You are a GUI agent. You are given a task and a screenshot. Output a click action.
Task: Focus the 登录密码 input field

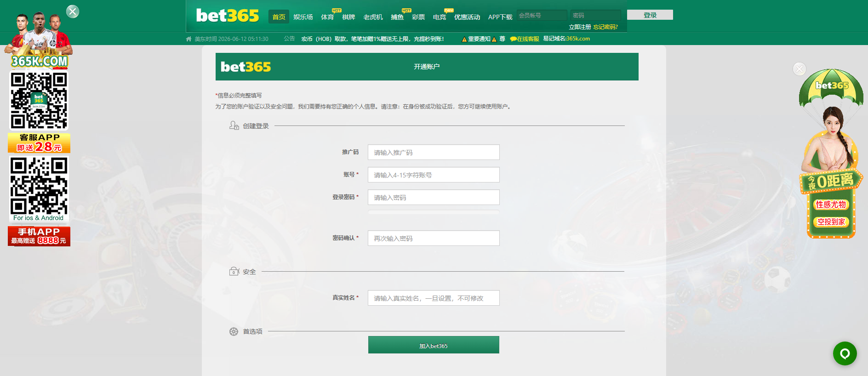pyautogui.click(x=434, y=197)
